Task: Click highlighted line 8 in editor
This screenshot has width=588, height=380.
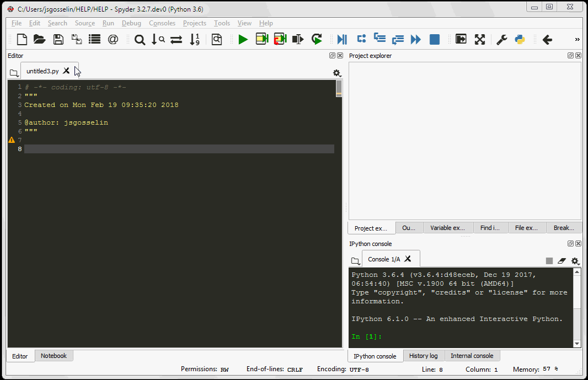Action: pos(179,149)
